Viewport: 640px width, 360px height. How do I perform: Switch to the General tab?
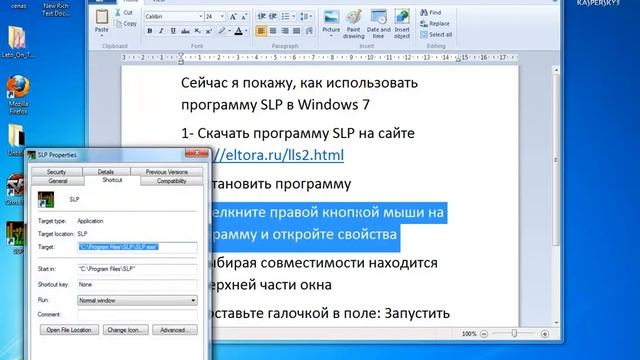click(58, 181)
